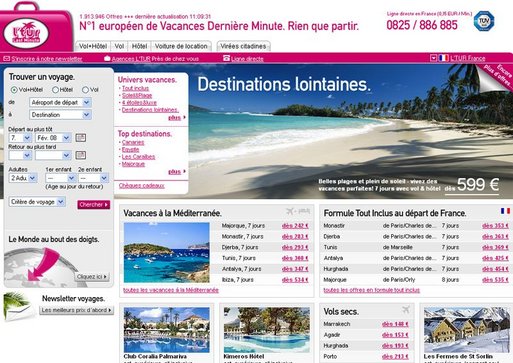Switch to the Voiture de location tab
513x363 pixels.
click(181, 46)
